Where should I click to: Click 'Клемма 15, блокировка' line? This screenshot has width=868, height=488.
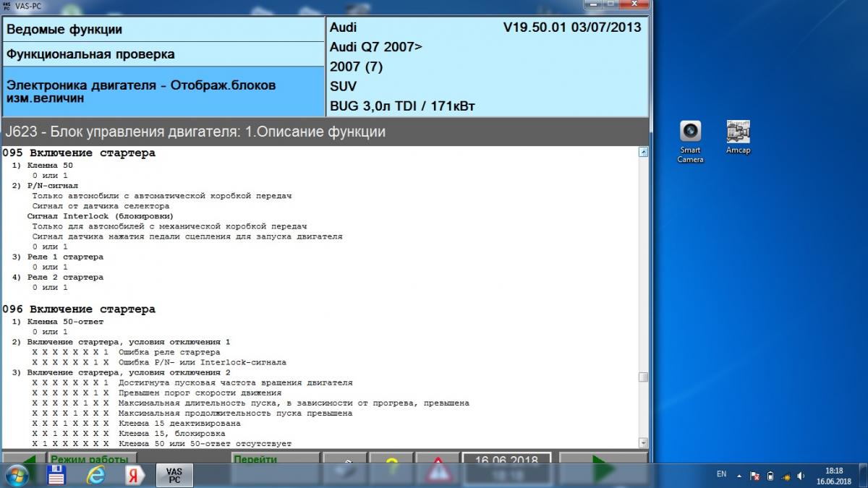pyautogui.click(x=172, y=433)
